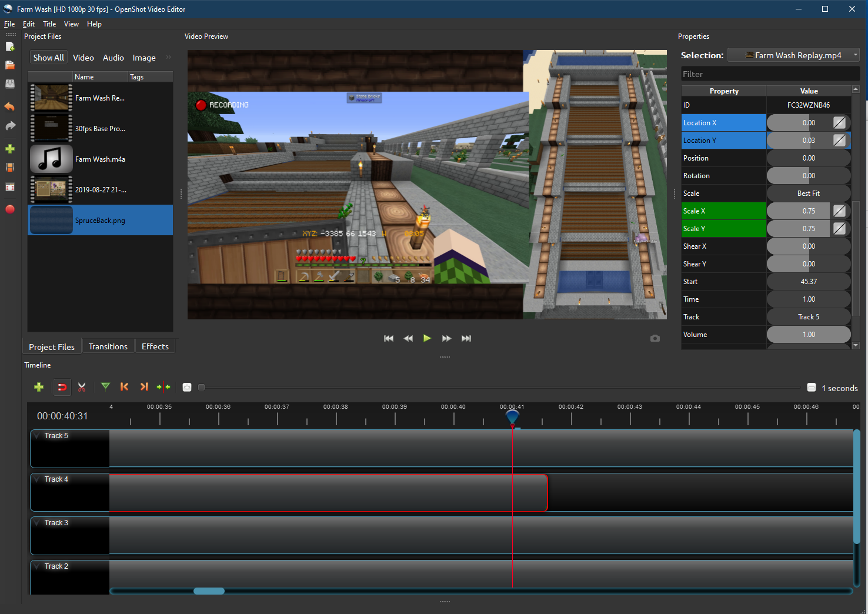This screenshot has width=868, height=614.
Task: Click the Rotation value slider
Action: point(809,176)
